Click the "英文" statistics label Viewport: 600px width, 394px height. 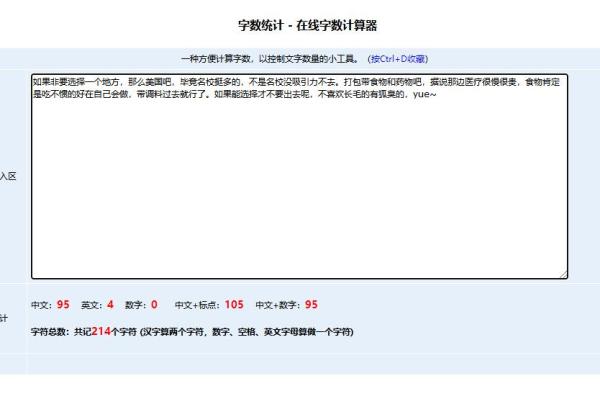tap(91, 305)
